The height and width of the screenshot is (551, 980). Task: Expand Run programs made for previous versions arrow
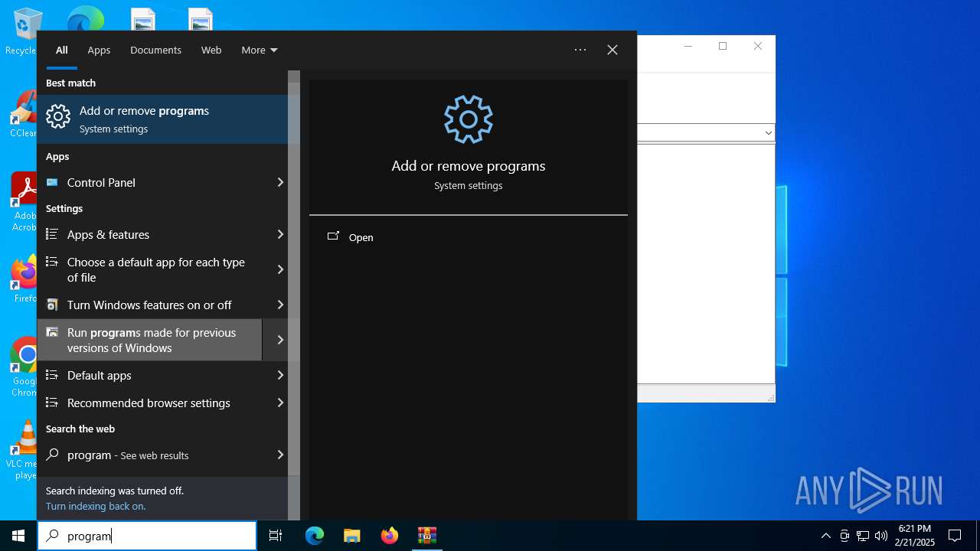click(x=280, y=340)
